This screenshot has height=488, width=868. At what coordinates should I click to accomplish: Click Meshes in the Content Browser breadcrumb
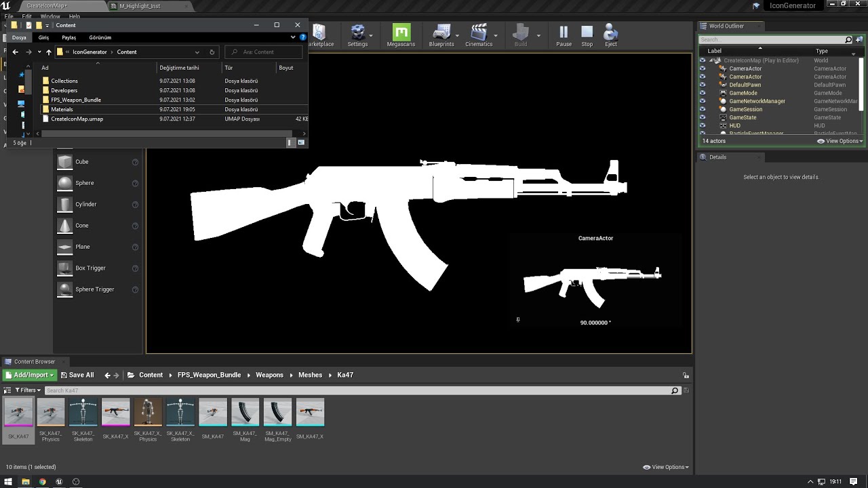311,375
